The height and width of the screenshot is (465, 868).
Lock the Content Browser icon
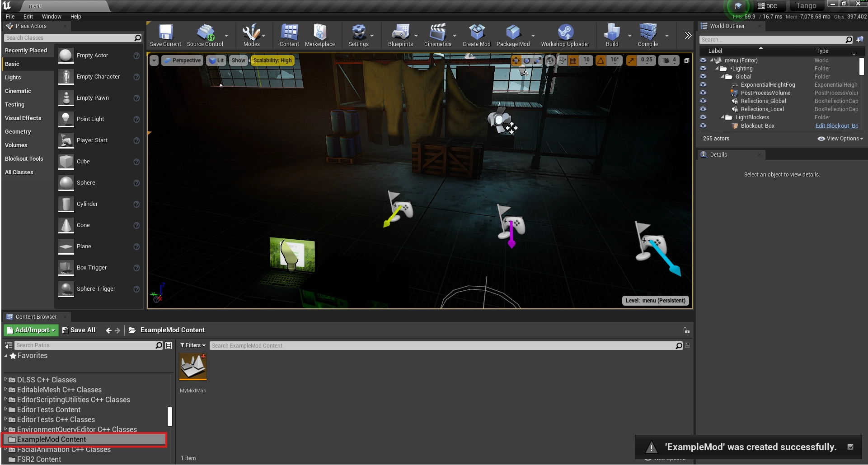686,330
